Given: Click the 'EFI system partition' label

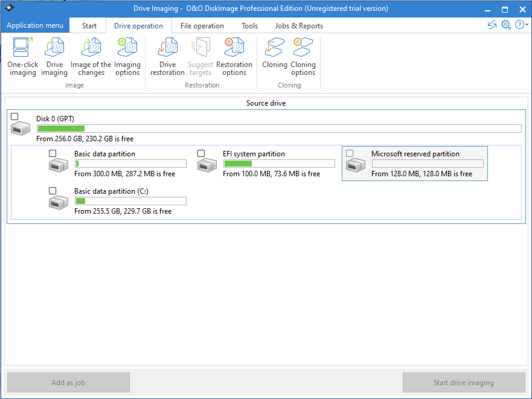Looking at the screenshot, I should [x=254, y=154].
